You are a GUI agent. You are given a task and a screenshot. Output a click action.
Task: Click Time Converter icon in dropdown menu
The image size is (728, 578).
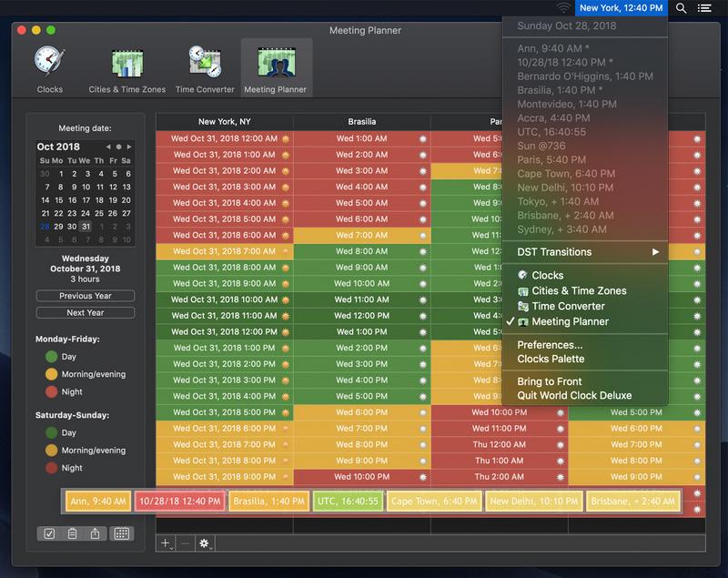[x=522, y=307]
